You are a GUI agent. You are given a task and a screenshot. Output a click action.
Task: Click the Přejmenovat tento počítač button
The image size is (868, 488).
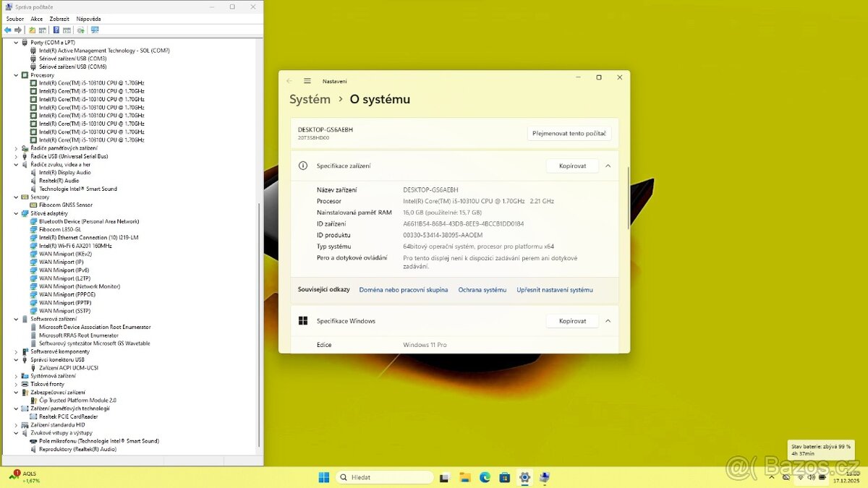[x=568, y=133]
